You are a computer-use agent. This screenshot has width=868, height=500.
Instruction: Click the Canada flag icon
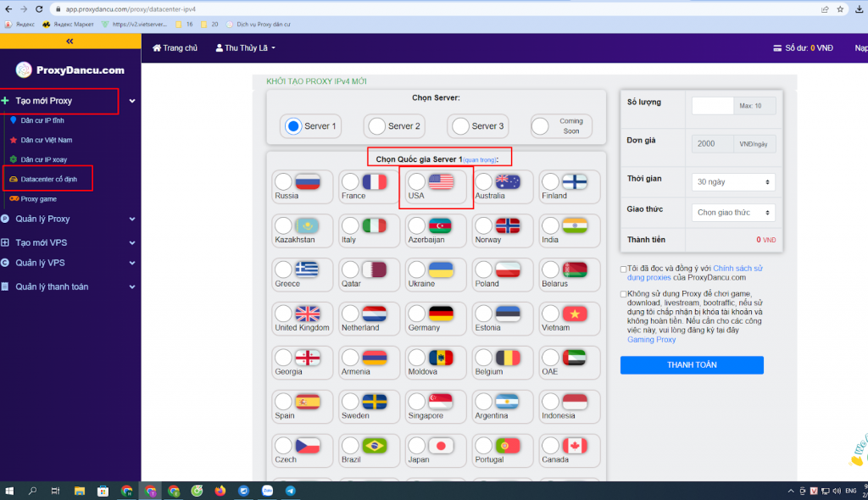tap(575, 446)
